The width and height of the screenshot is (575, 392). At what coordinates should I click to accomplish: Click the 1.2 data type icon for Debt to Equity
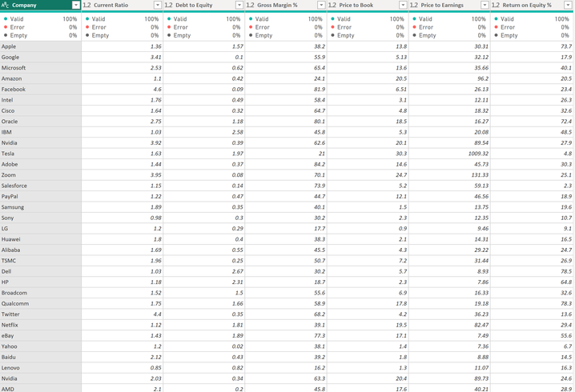(x=169, y=5)
